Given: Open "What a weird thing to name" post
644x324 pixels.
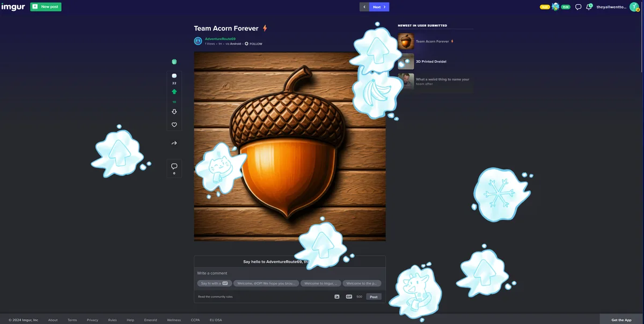Looking at the screenshot, I should 436,82.
